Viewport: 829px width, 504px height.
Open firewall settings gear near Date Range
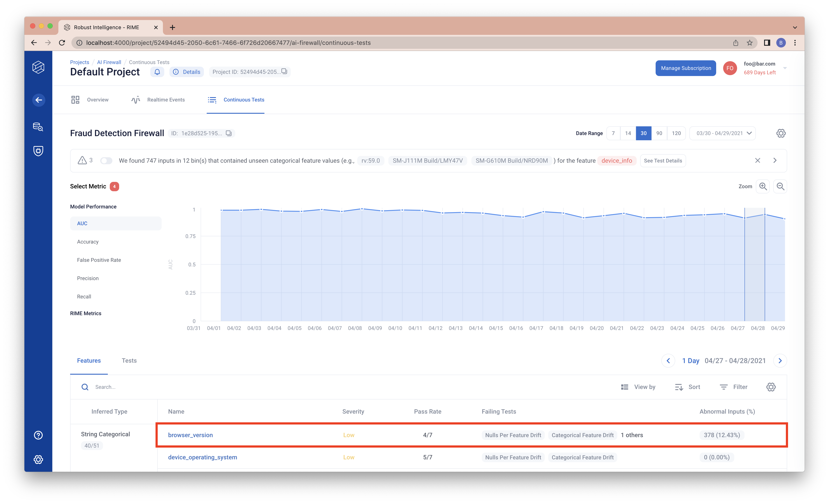coord(781,133)
